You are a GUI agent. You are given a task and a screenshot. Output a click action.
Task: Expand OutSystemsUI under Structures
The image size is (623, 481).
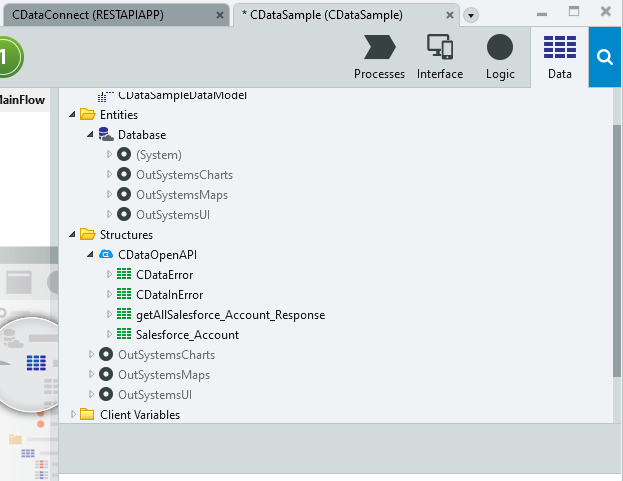[91, 394]
